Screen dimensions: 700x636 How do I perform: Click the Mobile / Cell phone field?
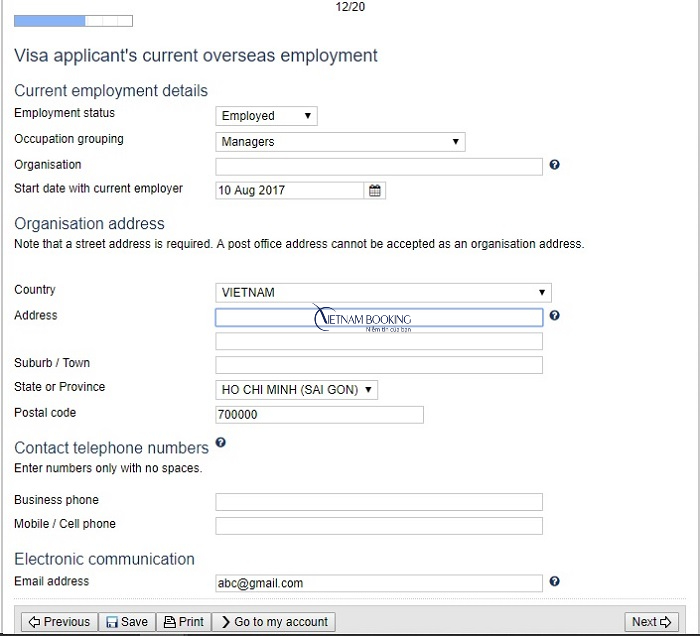pyautogui.click(x=379, y=526)
